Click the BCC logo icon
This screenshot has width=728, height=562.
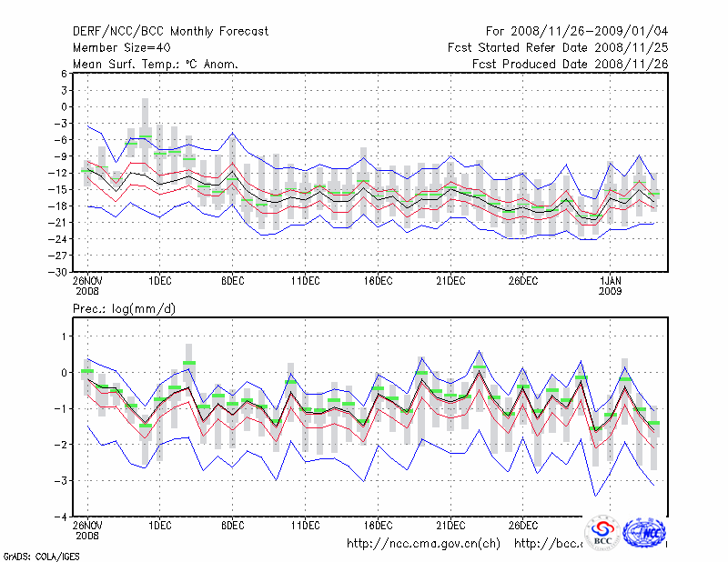coord(602,533)
